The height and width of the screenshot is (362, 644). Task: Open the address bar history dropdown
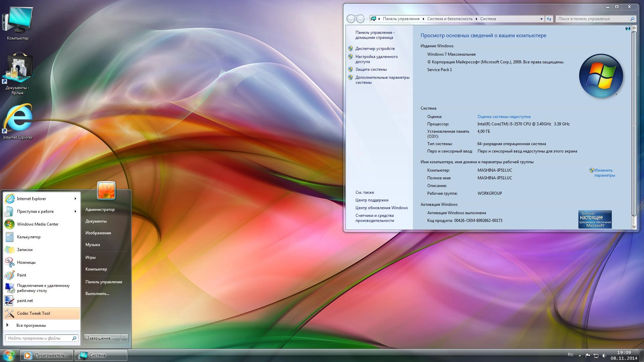click(x=541, y=19)
